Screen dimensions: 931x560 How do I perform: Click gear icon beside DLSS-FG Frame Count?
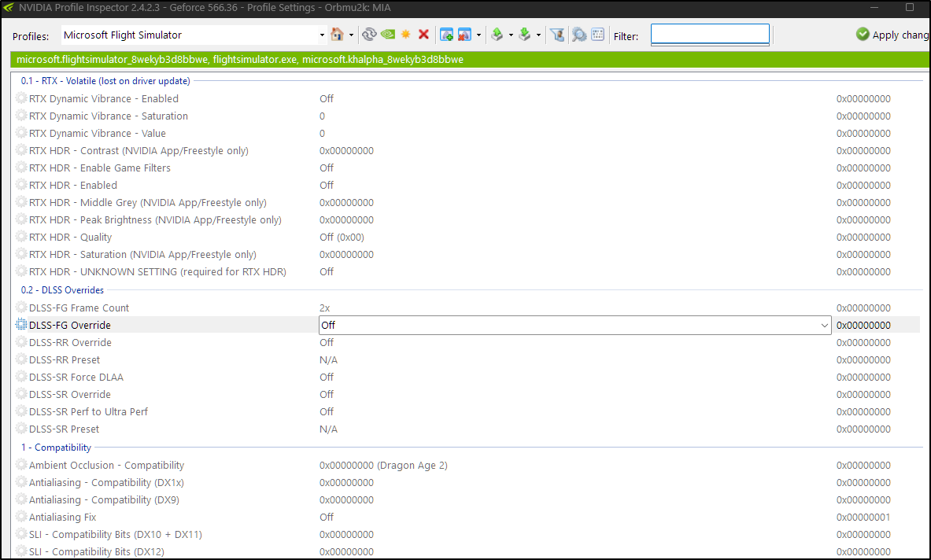tap(21, 308)
